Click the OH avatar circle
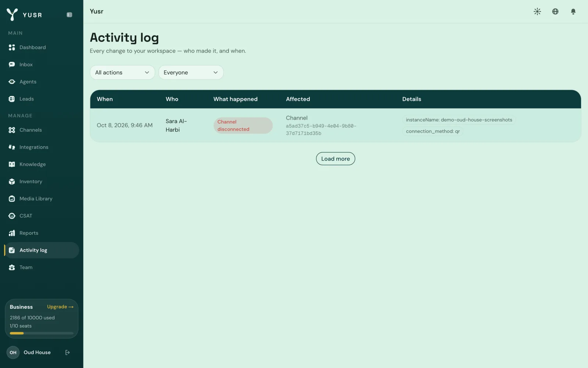Viewport: 588px width, 368px height. [x=13, y=353]
